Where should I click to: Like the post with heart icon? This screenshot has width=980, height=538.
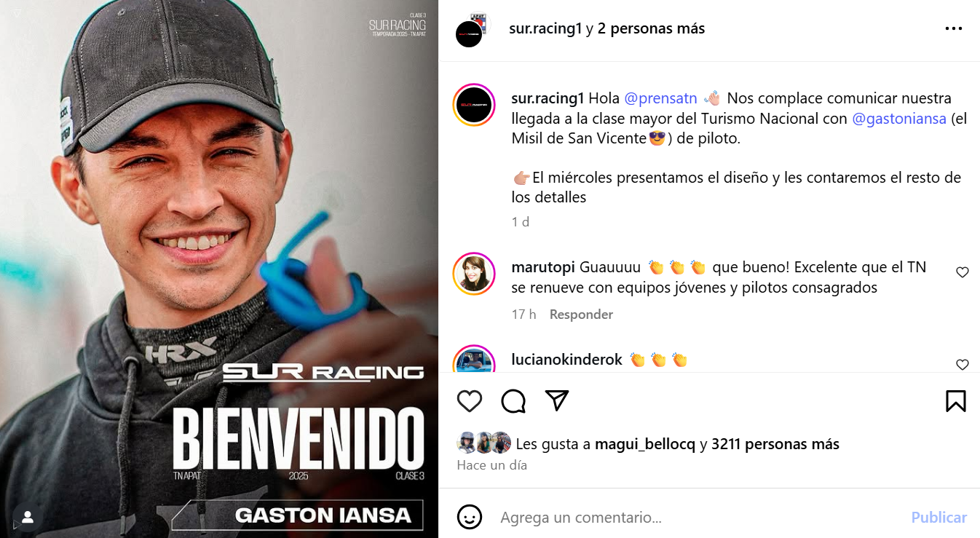(x=470, y=401)
